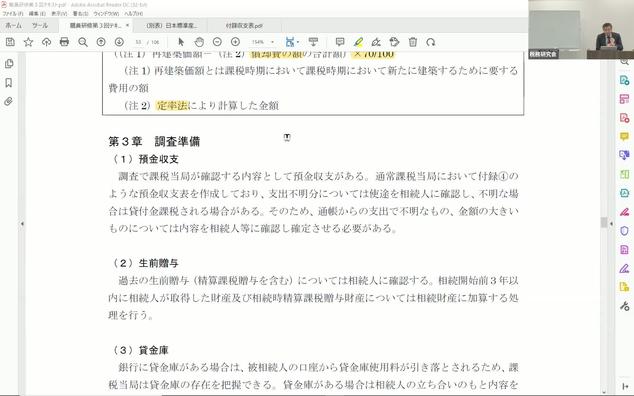Go to the previous page with up arrow
Image resolution: width=634 pixels, height=396 pixels.
point(101,42)
